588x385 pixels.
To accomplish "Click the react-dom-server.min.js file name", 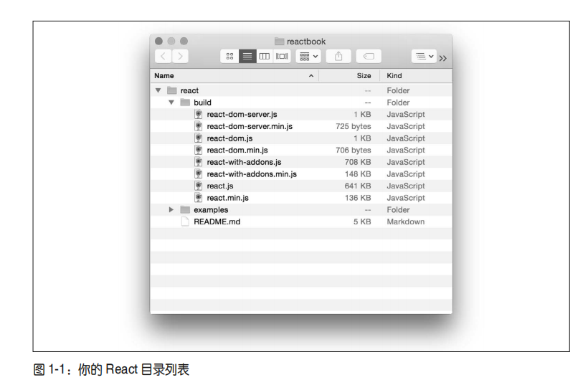I will (250, 126).
